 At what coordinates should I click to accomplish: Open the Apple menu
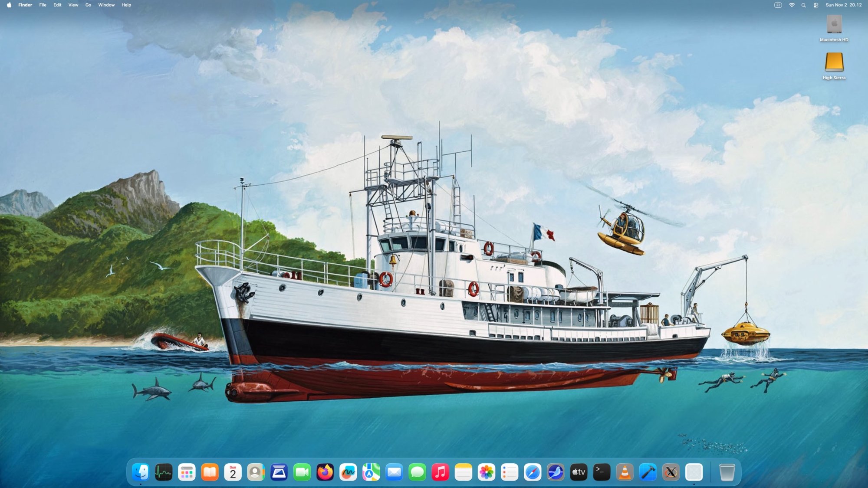click(9, 5)
